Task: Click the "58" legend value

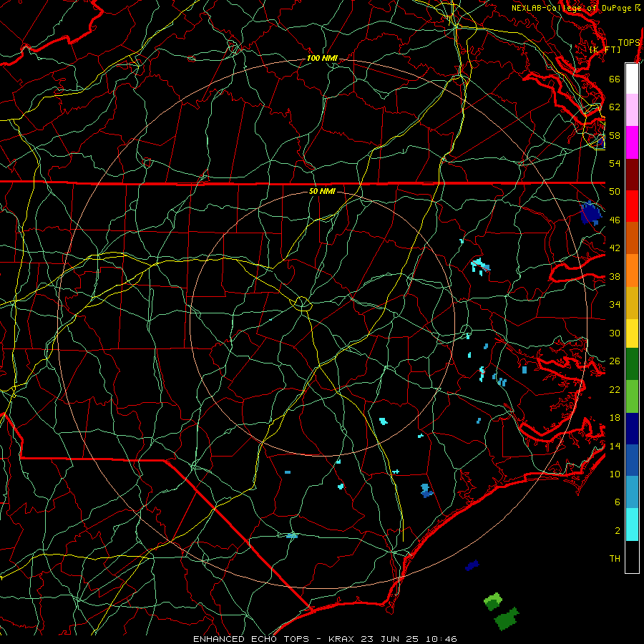Action: (615, 135)
